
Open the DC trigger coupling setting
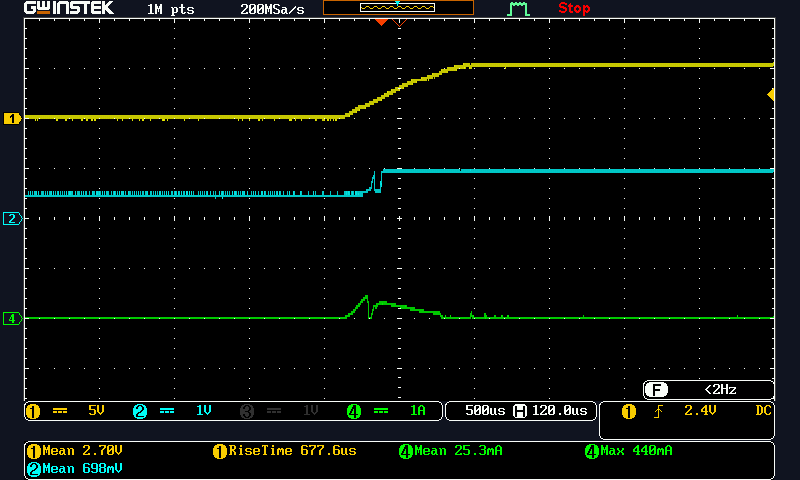pos(762,411)
